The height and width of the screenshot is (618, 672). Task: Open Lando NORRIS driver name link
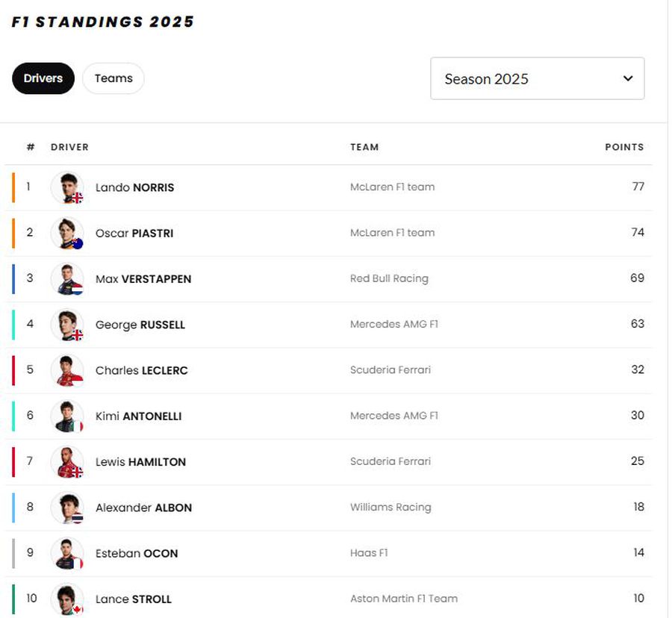coord(134,187)
